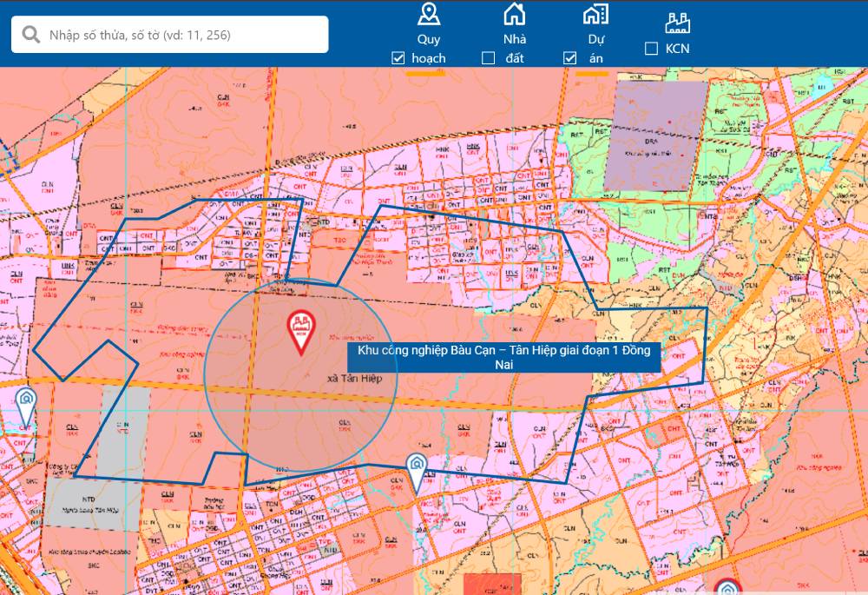The image size is (868, 595).
Task: Click the Nhà đất house icon
Action: pos(515,14)
